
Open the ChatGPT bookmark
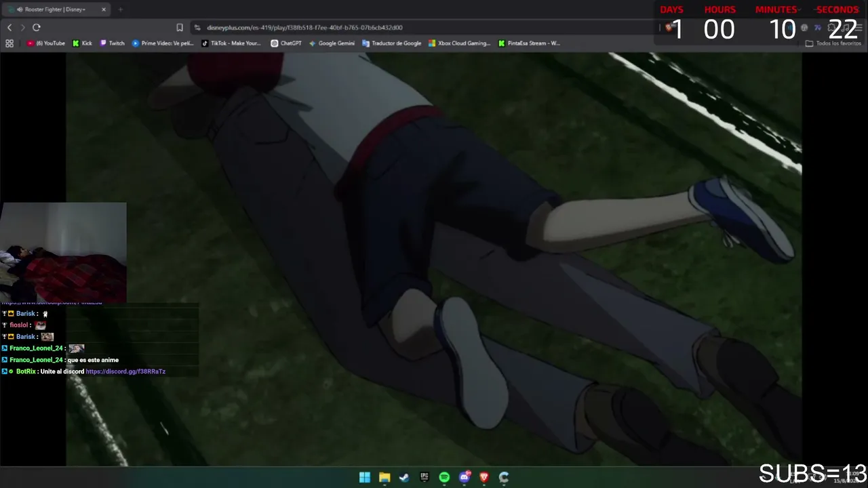[x=286, y=43]
